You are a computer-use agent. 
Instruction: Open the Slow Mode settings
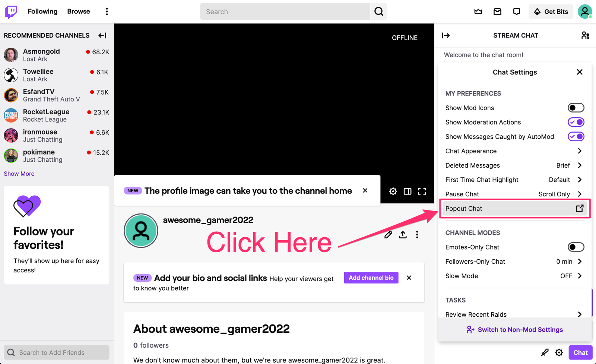[580, 276]
